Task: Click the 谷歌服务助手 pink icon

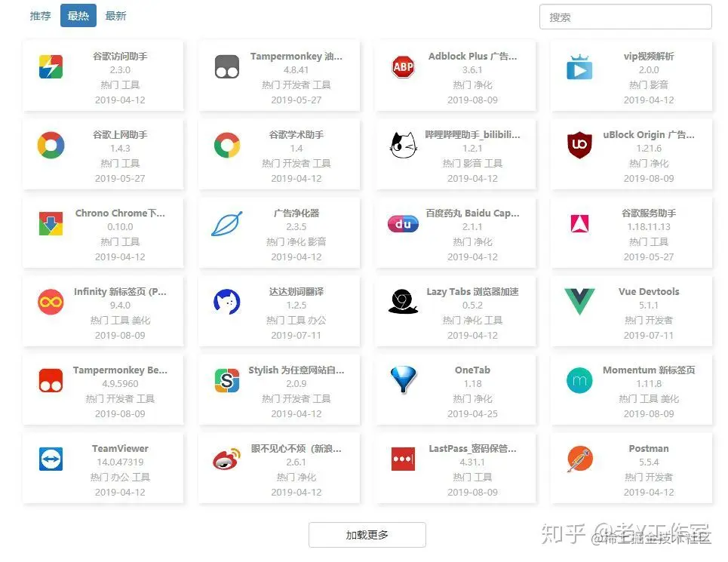Action: click(579, 224)
